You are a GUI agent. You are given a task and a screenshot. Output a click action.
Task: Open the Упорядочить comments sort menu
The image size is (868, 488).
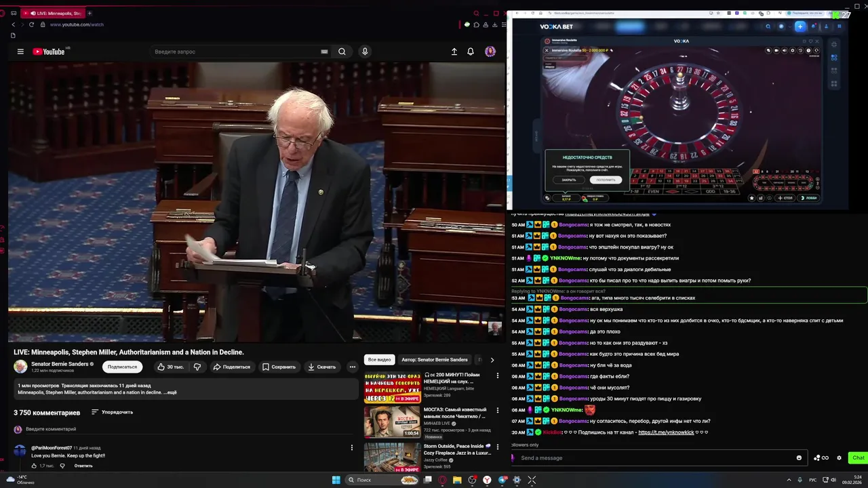(112, 412)
